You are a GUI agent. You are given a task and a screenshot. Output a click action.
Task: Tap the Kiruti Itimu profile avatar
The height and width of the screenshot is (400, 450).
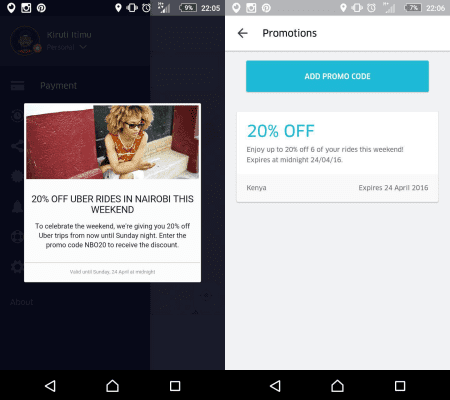(25, 41)
